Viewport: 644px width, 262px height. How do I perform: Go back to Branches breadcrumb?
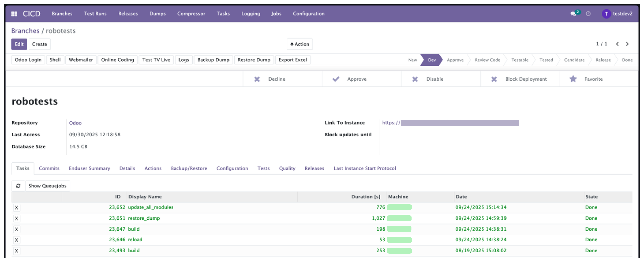pyautogui.click(x=25, y=31)
